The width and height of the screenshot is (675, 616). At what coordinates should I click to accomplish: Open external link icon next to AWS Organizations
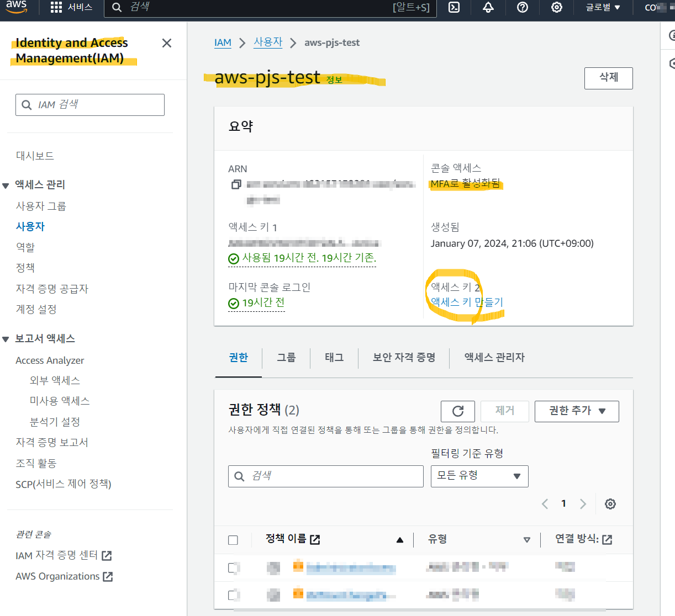[108, 577]
